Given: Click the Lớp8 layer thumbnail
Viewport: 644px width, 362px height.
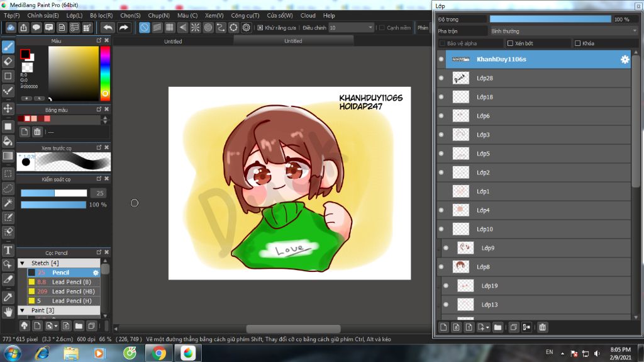Looking at the screenshot, I should [x=460, y=266].
